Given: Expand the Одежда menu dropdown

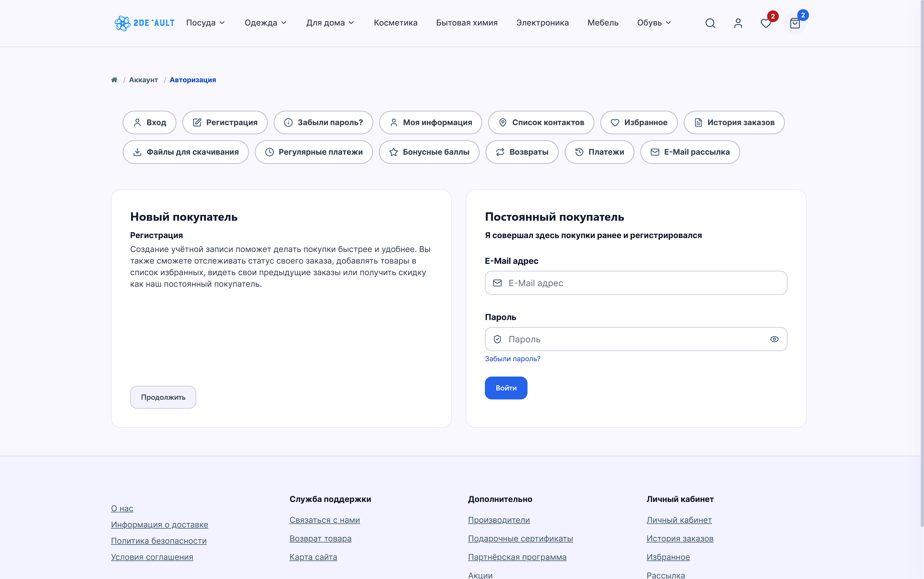Looking at the screenshot, I should tap(266, 23).
